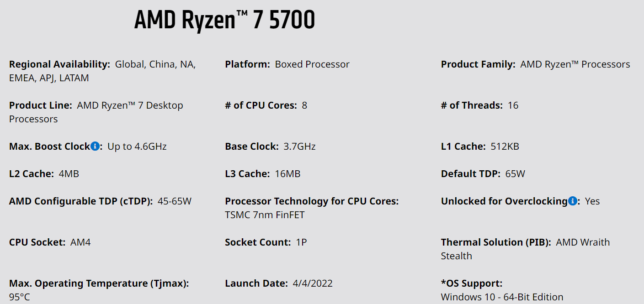Select the Regional Availability label
The image size is (644, 304).
point(59,64)
